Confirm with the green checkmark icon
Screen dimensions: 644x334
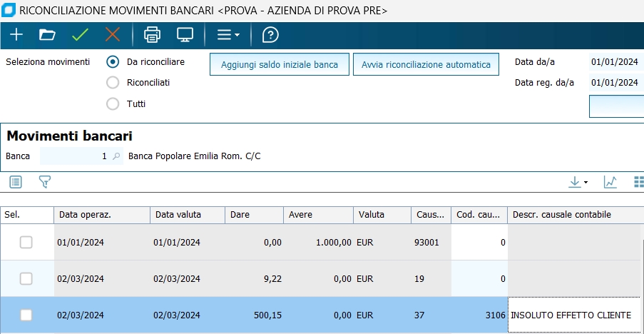click(79, 34)
